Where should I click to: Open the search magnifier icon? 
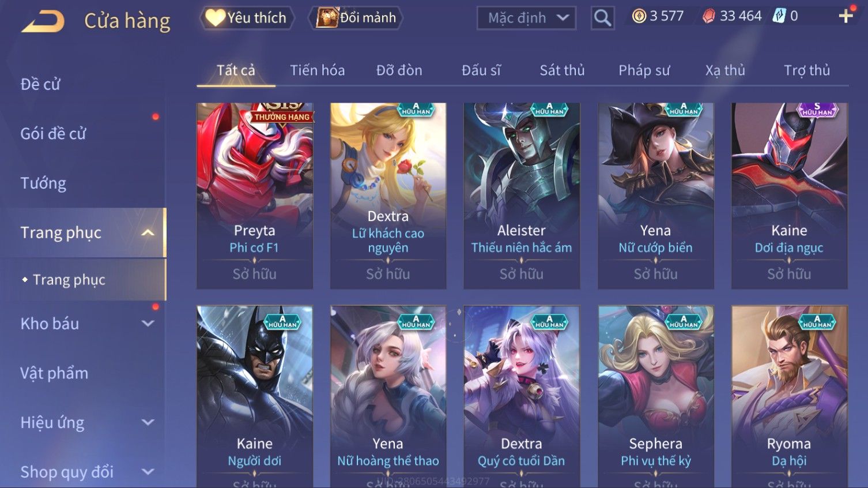coord(602,18)
